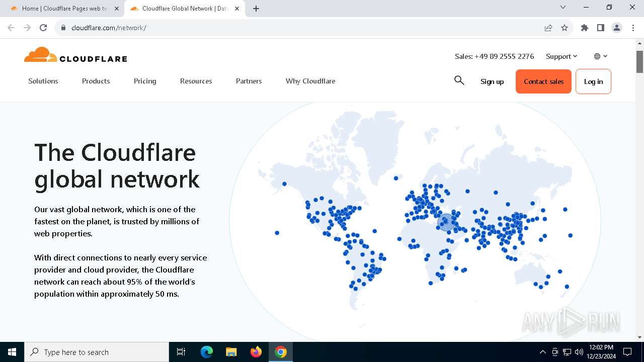Click the page vertical scrollbar
Viewport: 644px width, 362px height.
point(639,62)
